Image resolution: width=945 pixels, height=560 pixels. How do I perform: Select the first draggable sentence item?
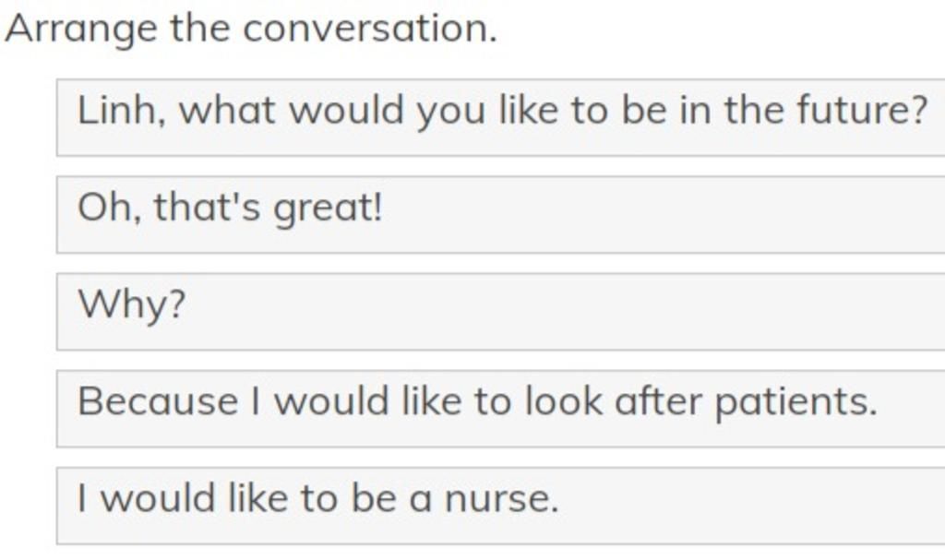pyautogui.click(x=501, y=117)
